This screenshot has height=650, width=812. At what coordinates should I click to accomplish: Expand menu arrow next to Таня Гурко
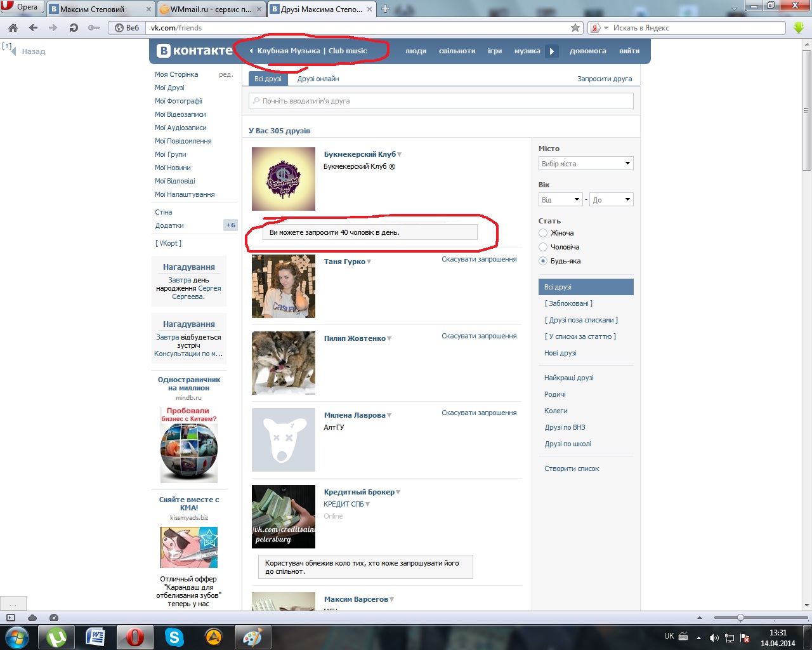coord(369,262)
